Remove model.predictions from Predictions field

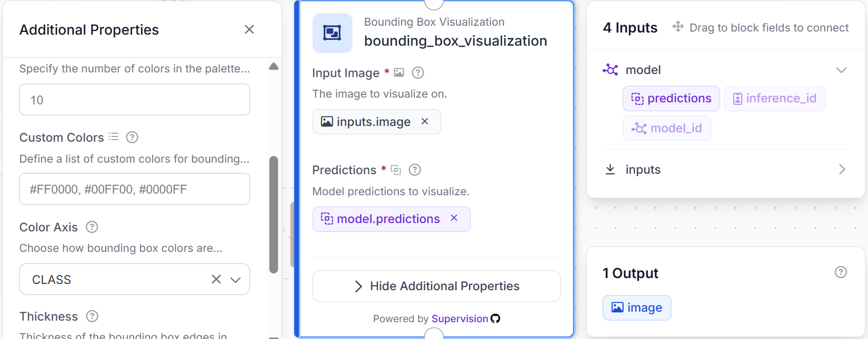tap(454, 218)
